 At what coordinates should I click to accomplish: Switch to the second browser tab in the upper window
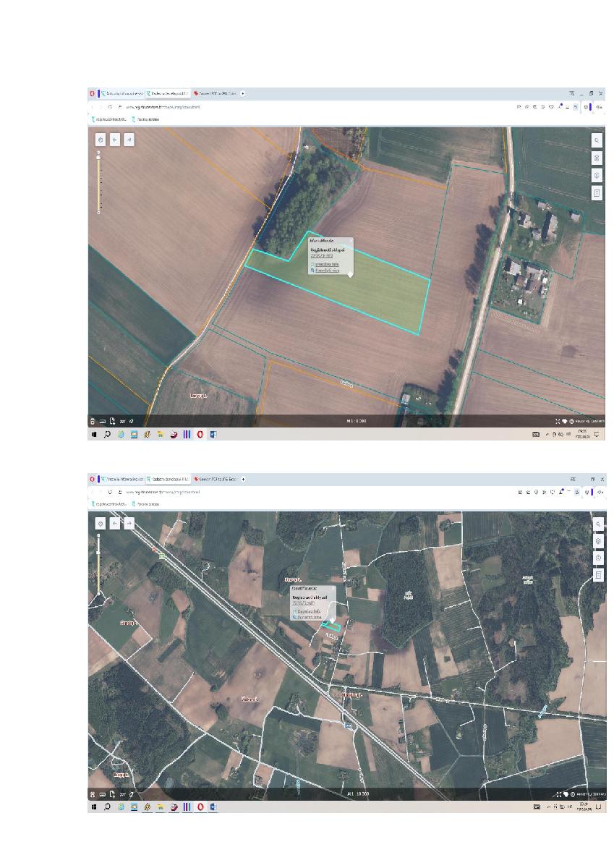click(168, 93)
